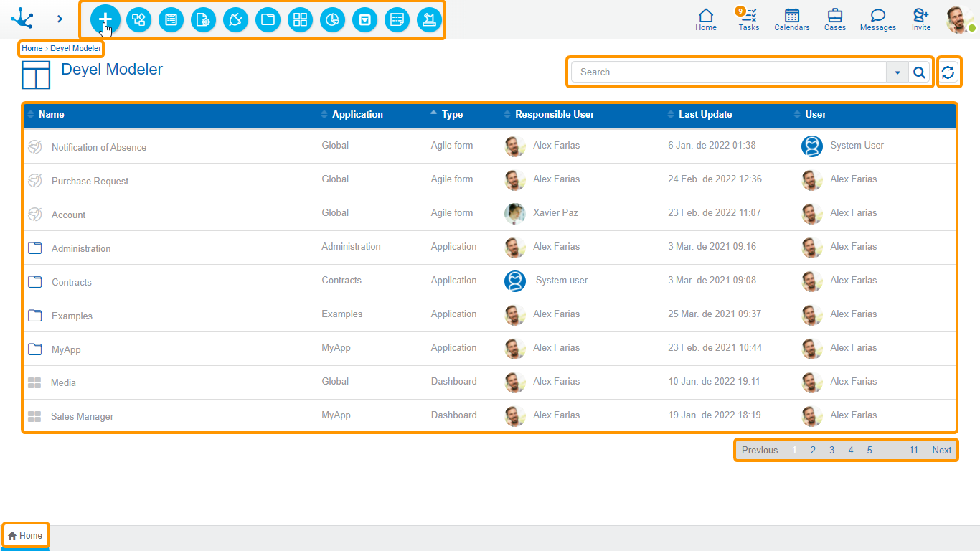Click the Next pagination button
Viewport: 980px width, 551px height.
(x=941, y=451)
